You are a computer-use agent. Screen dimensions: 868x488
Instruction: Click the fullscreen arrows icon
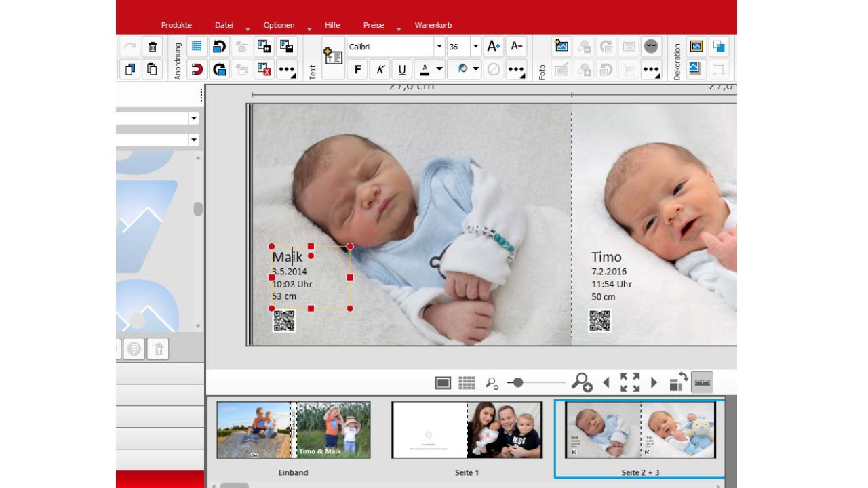[630, 383]
